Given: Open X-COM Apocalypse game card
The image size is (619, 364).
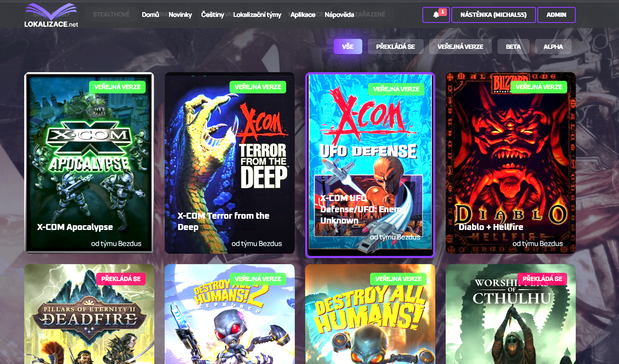Looking at the screenshot, I should 89,163.
